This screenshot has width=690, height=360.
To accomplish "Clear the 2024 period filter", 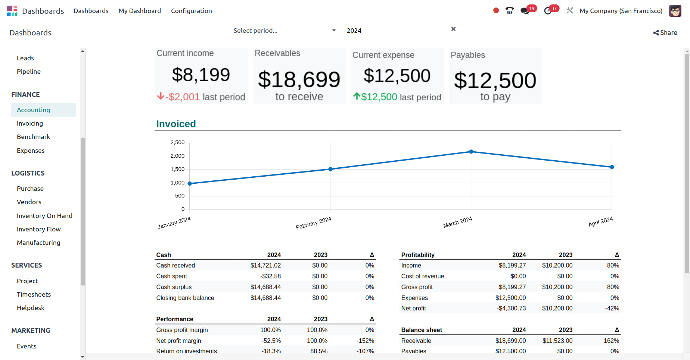I will pyautogui.click(x=453, y=29).
